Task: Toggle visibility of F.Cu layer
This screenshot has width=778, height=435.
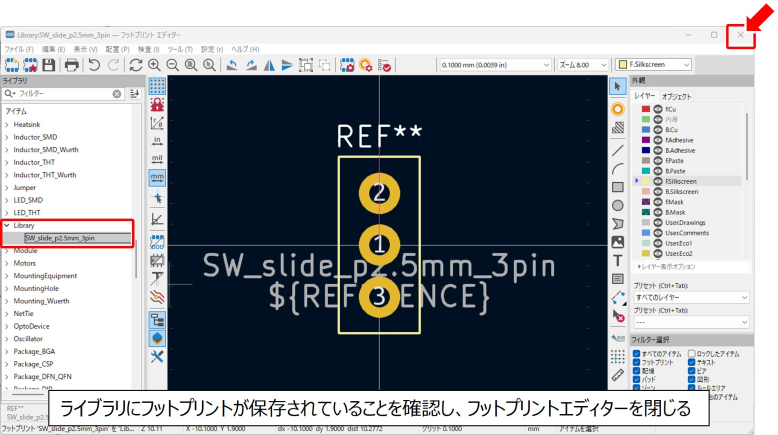Action: click(658, 108)
